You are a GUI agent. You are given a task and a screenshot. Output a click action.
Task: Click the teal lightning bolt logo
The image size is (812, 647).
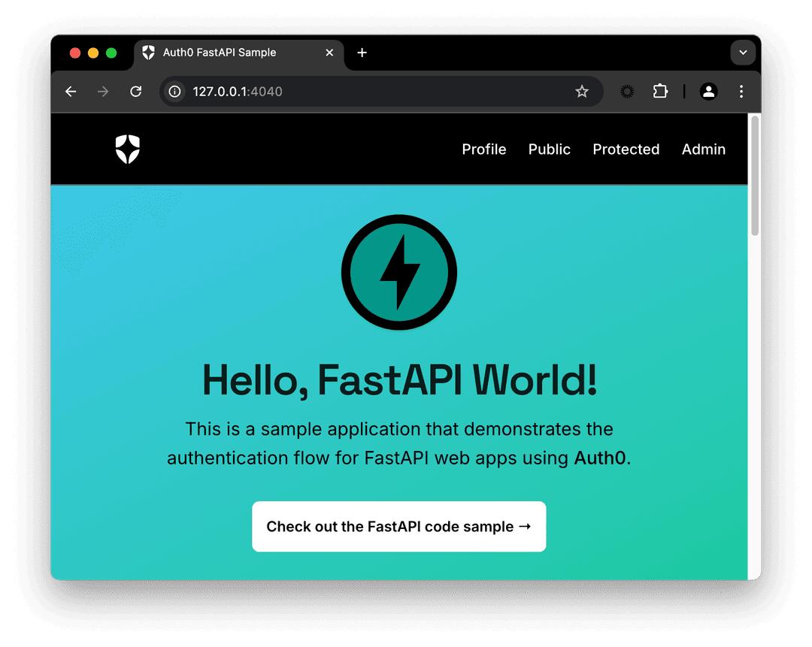point(399,272)
